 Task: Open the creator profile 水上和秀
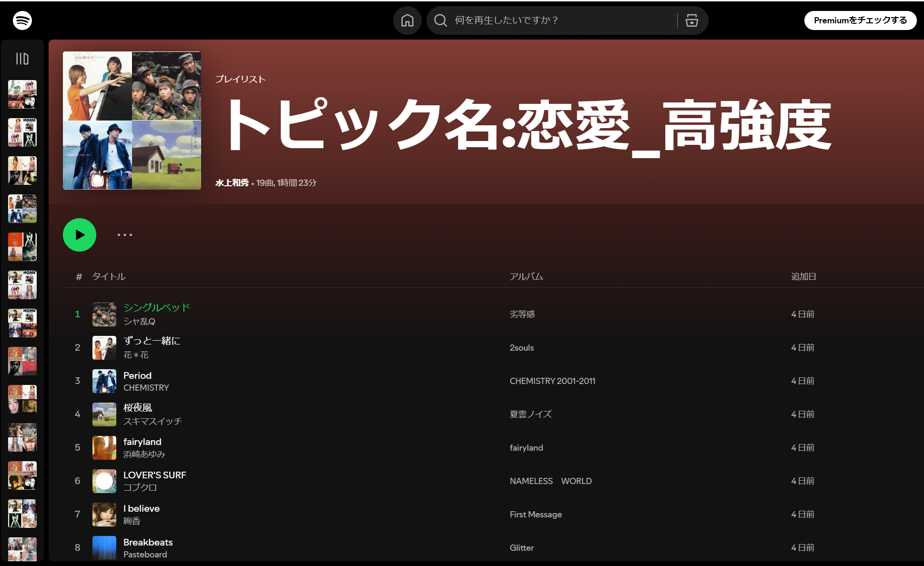(232, 182)
